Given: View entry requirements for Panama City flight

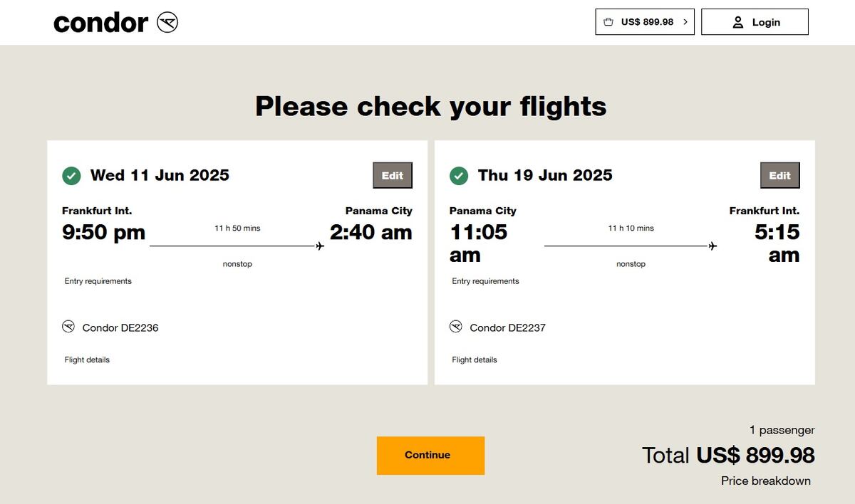Looking at the screenshot, I should [x=98, y=281].
